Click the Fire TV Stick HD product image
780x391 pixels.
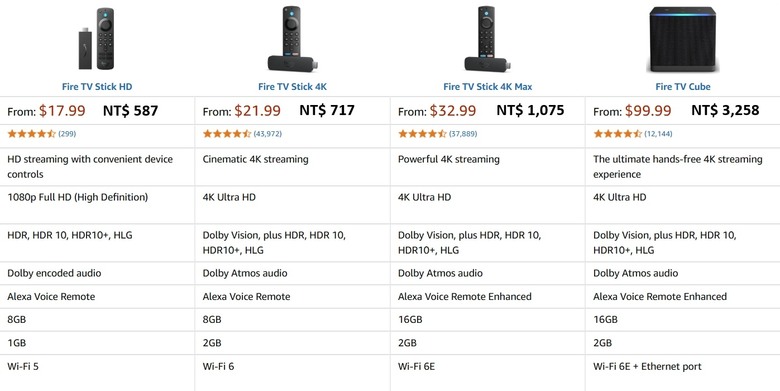97,39
